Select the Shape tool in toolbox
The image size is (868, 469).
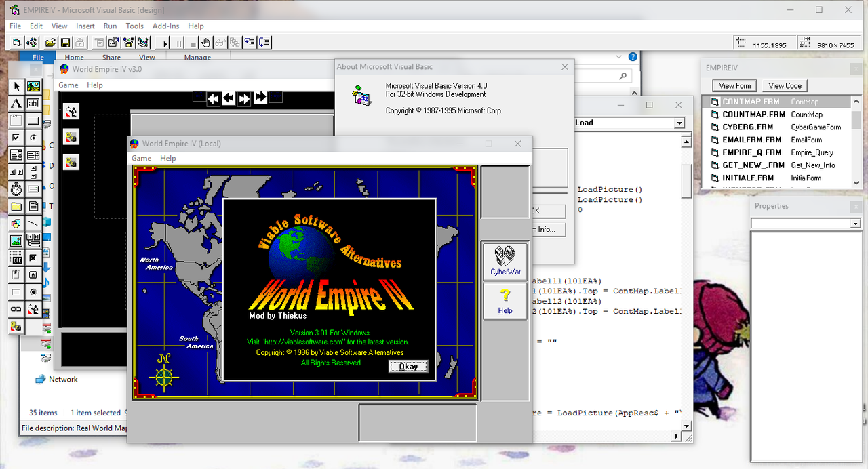[16, 224]
